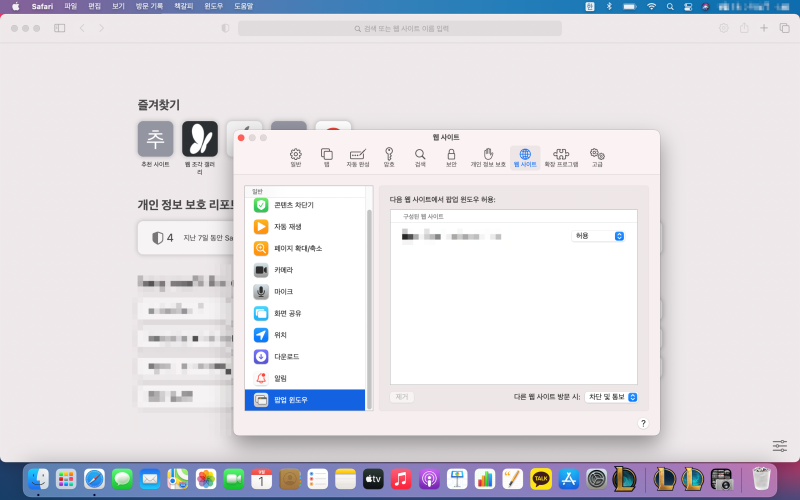Open the 고급 gears tab
This screenshot has width=800, height=500.
tap(597, 158)
